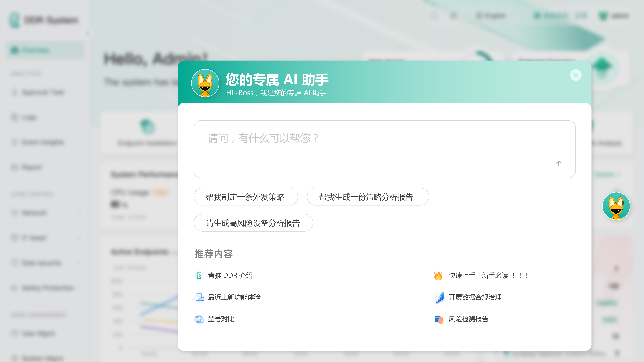644x362 pixels.
Task: Open the 风险检测报告 link
Action: 468,319
